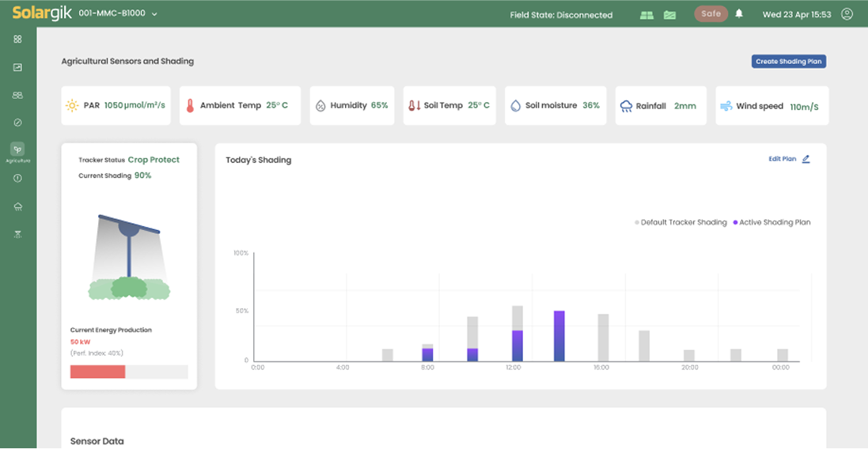
Task: Click the Current Shading 90% value
Action: (x=142, y=176)
